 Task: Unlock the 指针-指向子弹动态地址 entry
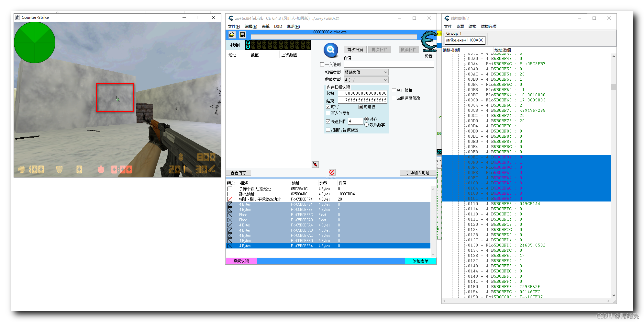pos(230,199)
